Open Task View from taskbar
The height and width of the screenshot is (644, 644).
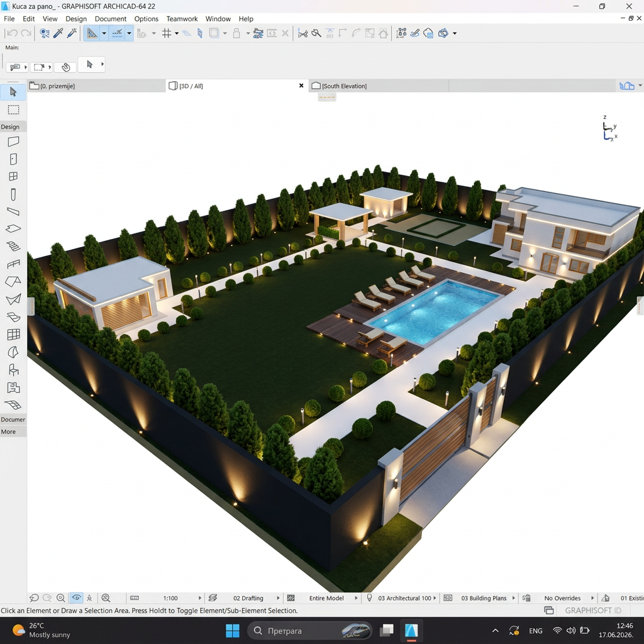(386, 630)
